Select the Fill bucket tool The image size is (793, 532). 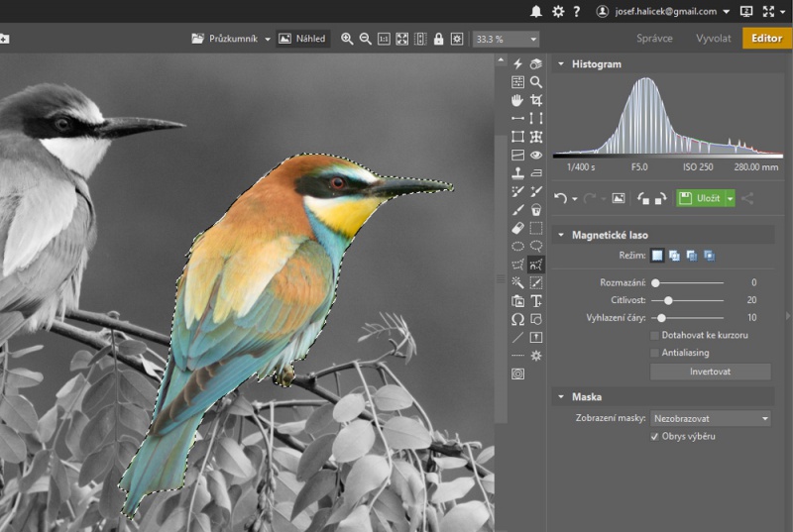point(536,209)
